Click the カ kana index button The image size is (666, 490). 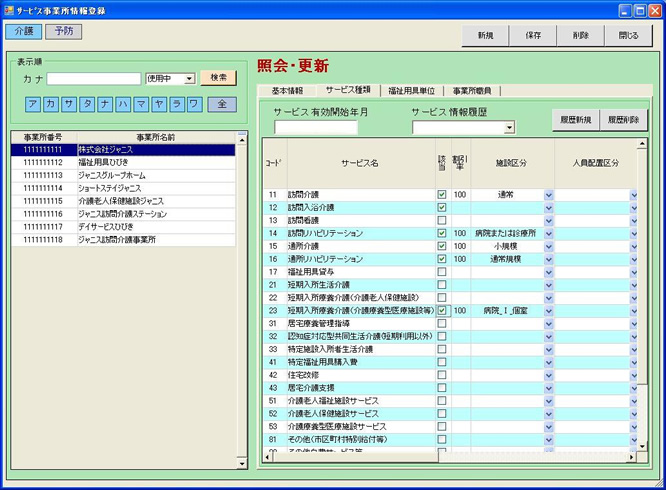53,104
